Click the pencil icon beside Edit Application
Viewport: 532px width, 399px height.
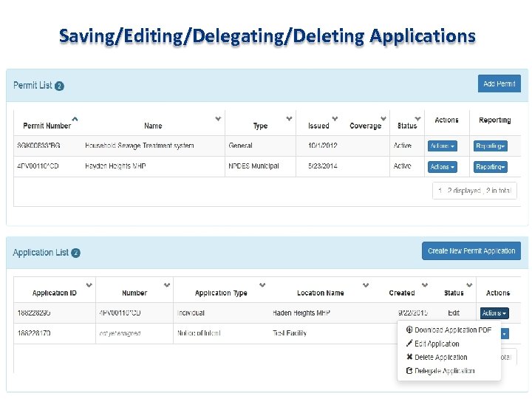(409, 344)
